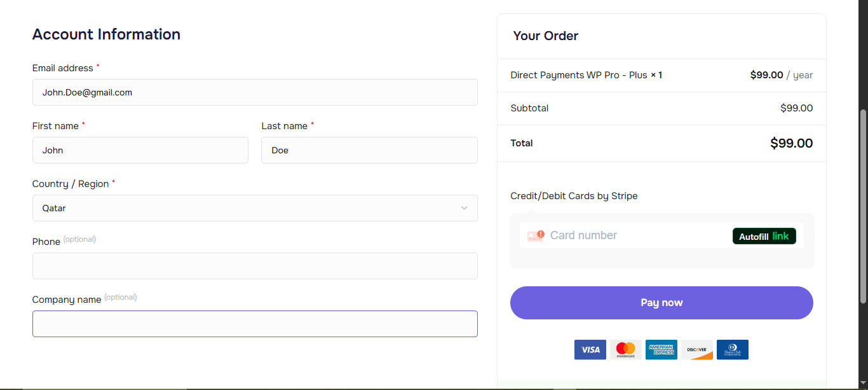The height and width of the screenshot is (390, 868).
Task: Select the email address input field
Action: (254, 92)
